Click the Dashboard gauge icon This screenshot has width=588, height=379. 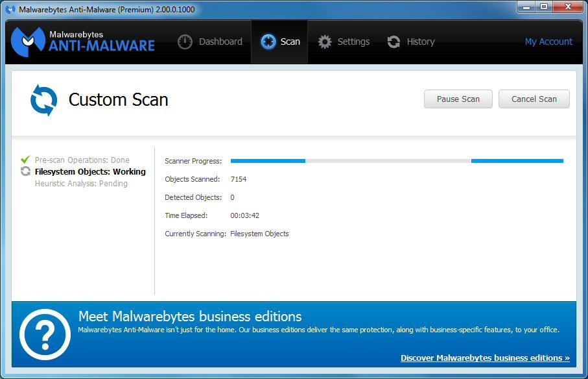click(184, 41)
